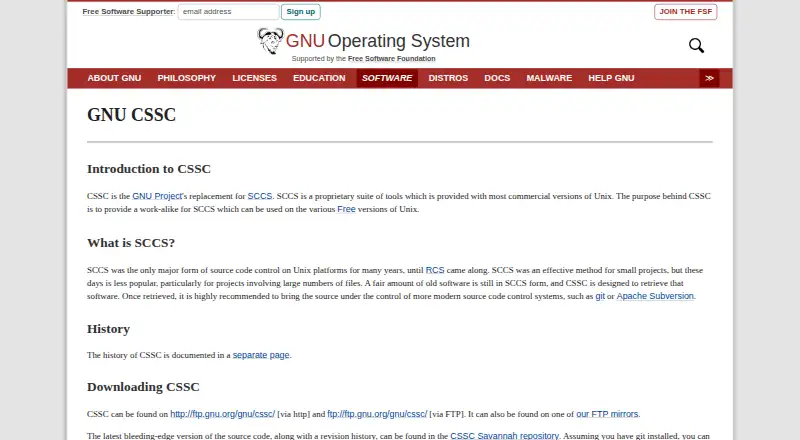This screenshot has width=800, height=440.
Task: Open the RCS link
Action: click(x=435, y=270)
